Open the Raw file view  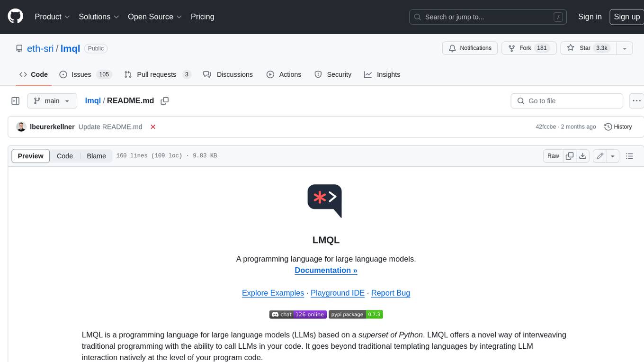click(x=553, y=156)
